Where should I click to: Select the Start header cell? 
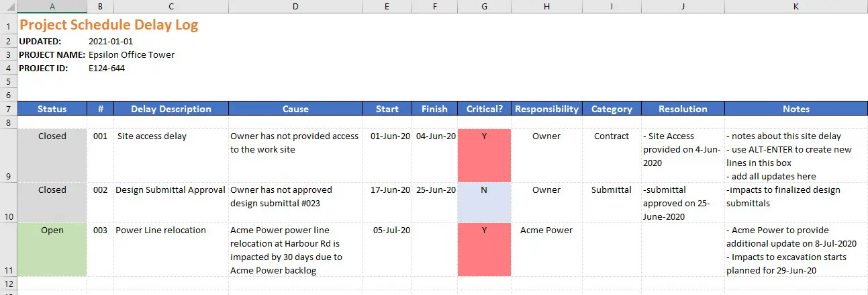point(387,109)
